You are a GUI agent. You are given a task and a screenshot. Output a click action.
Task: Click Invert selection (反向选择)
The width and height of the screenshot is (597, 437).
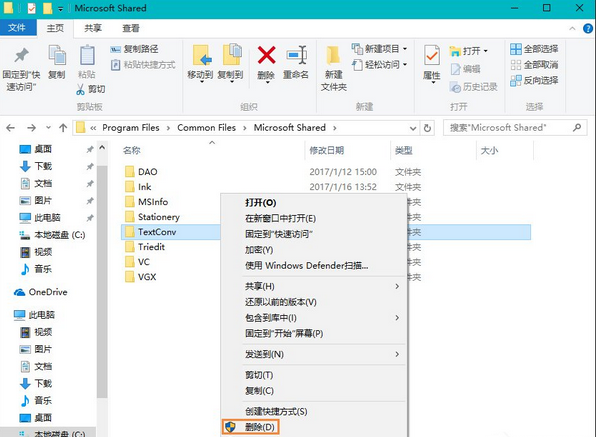[534, 80]
